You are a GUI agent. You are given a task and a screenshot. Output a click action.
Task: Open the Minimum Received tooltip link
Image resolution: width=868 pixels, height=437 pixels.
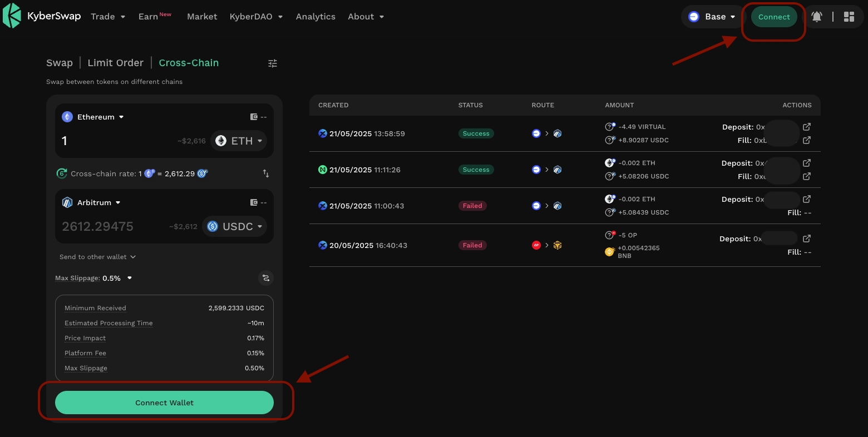click(95, 308)
